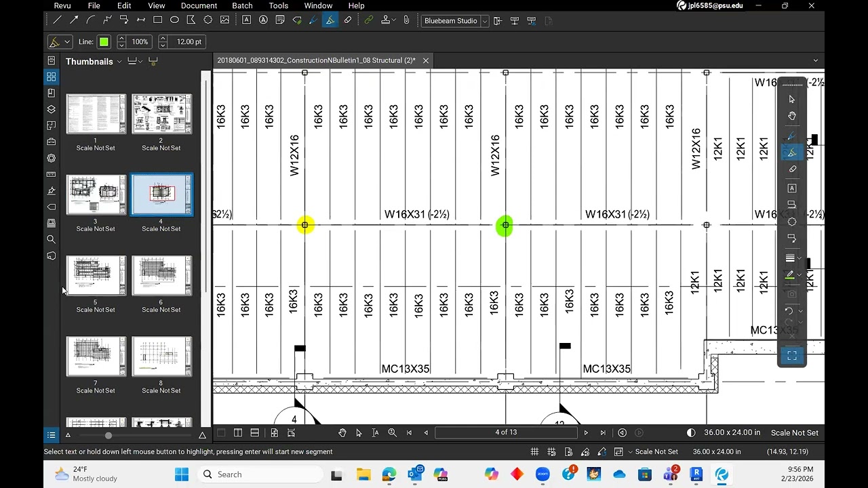This screenshot has height=488, width=868.
Task: Select the Typewriter tool
Action: (263, 20)
